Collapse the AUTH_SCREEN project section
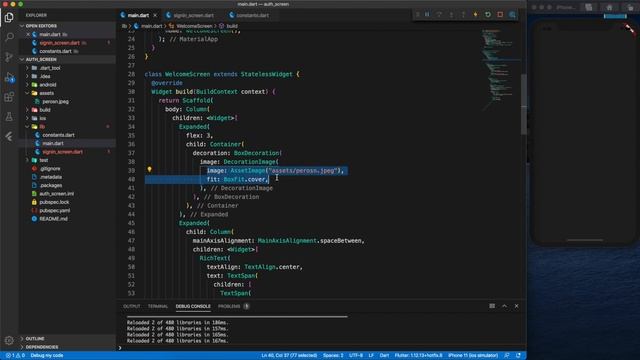This screenshot has width=640, height=360. (x=67, y=59)
